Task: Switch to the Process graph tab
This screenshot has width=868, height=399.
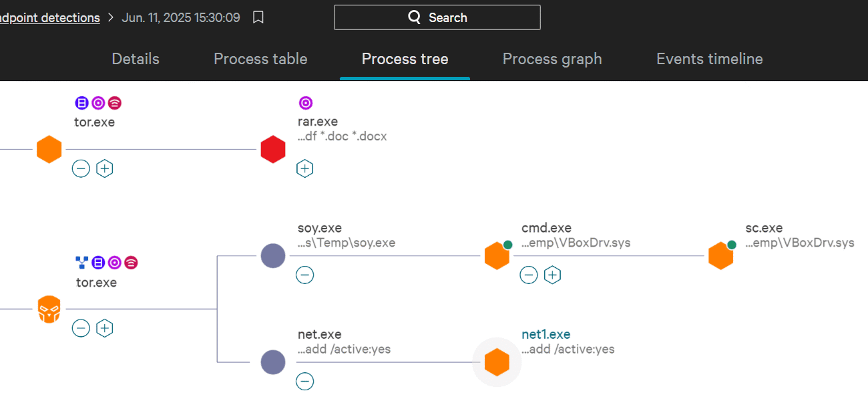Action: pyautogui.click(x=552, y=59)
